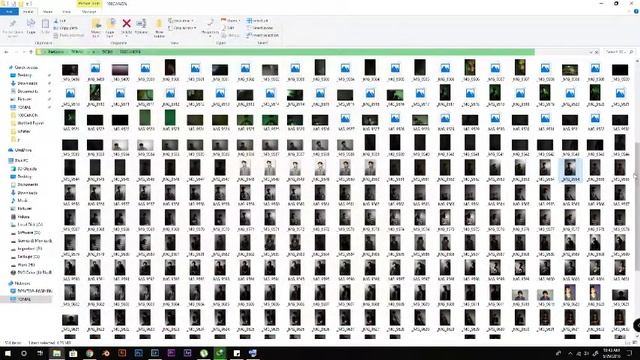Viewport: 640px width, 360px height.
Task: Switch to the Manage ribbon tab
Action: tap(89, 11)
